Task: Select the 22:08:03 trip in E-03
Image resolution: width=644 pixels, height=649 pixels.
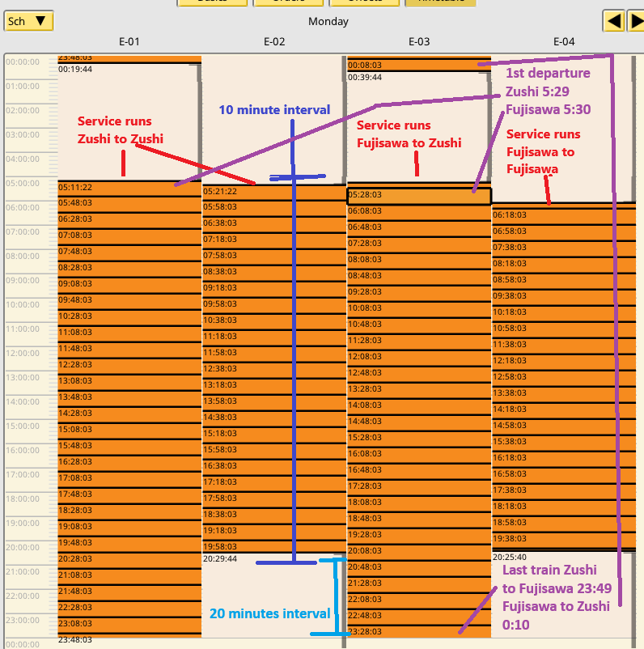Action: tap(419, 600)
